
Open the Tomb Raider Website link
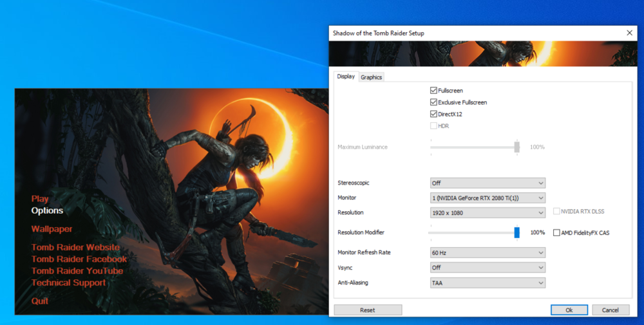coord(75,247)
